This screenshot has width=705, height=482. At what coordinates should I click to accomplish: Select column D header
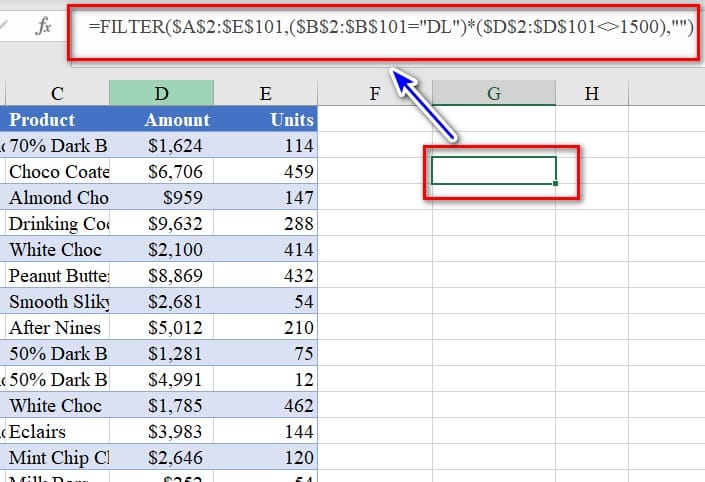[x=162, y=93]
